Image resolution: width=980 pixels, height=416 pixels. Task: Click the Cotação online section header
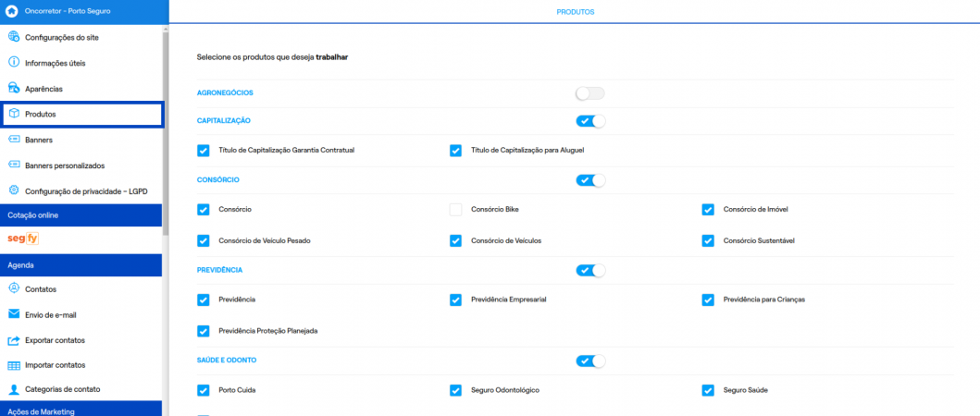(x=81, y=214)
